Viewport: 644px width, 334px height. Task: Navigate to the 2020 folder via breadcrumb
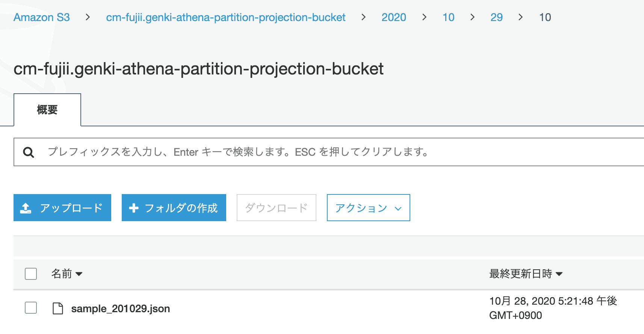[x=393, y=17]
